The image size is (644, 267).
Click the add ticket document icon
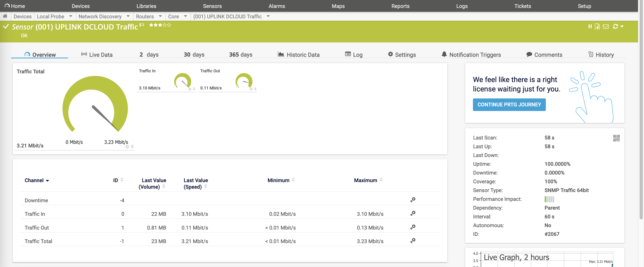[597, 26]
